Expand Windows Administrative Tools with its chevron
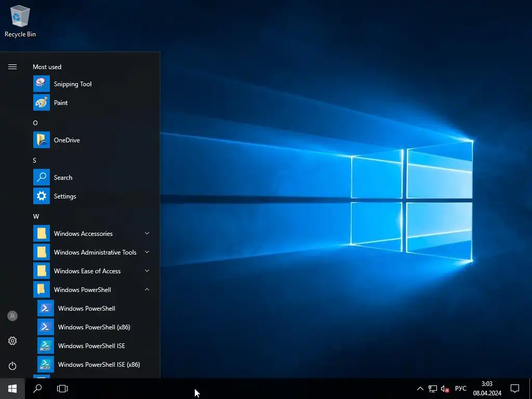532x399 pixels. pos(147,252)
